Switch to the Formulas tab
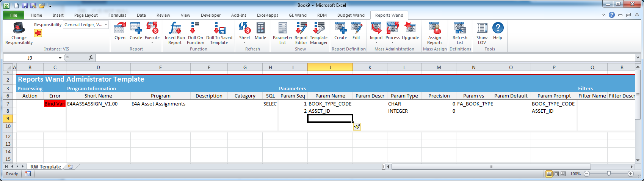 (117, 15)
